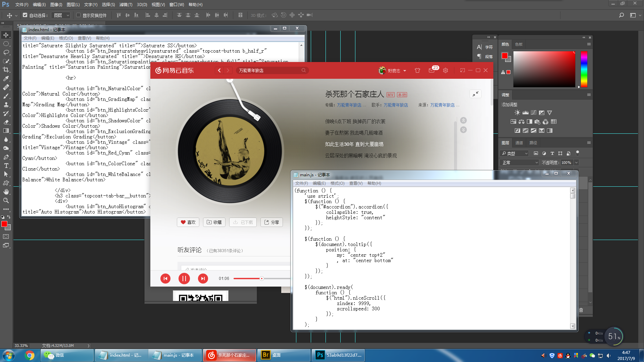Viewport: 644px width, 362px height.
Task: Toggle the like heart button for song
Action: click(188, 222)
